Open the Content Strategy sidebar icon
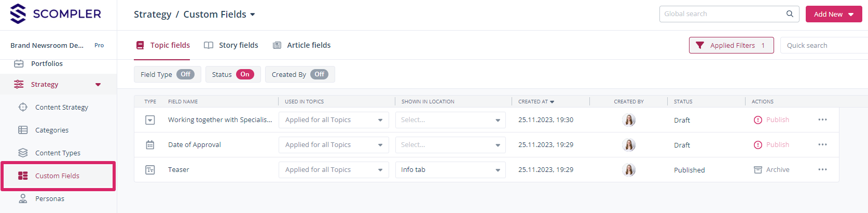 click(x=23, y=107)
